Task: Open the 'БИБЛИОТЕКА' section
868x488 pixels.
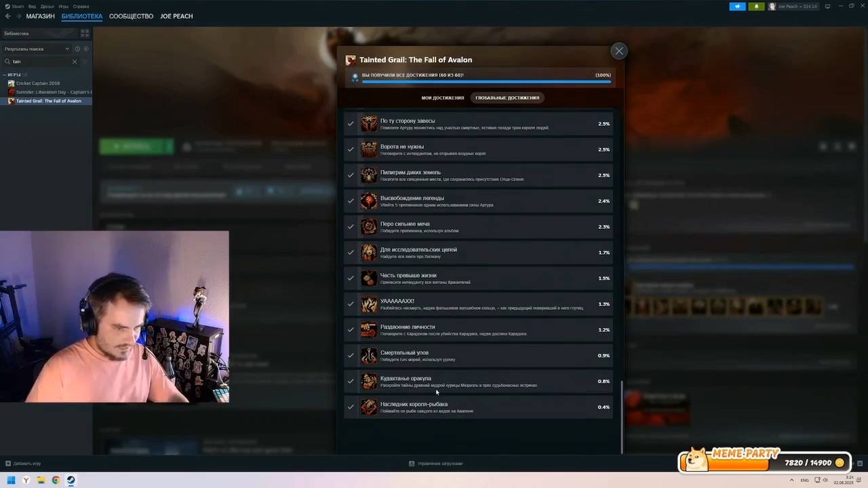Action: tap(82, 16)
